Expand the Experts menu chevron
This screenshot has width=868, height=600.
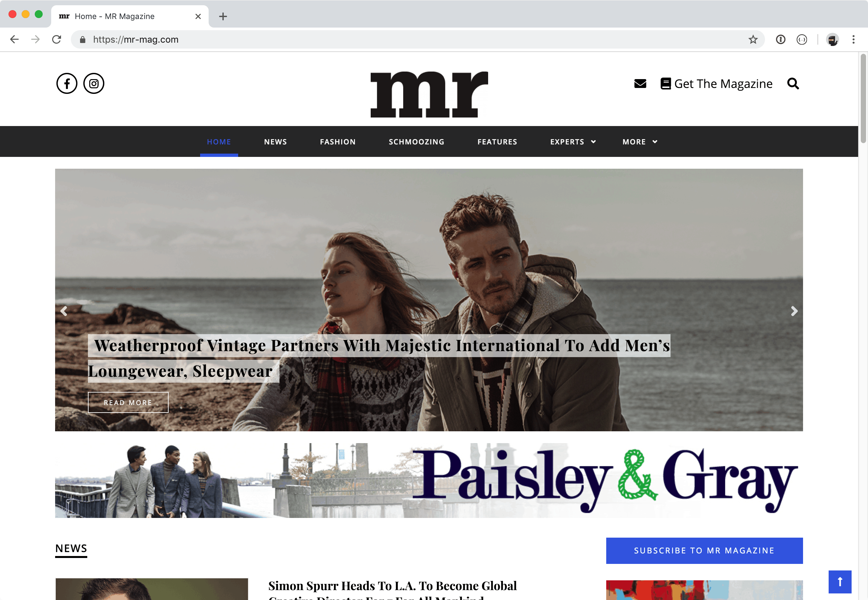[593, 142]
